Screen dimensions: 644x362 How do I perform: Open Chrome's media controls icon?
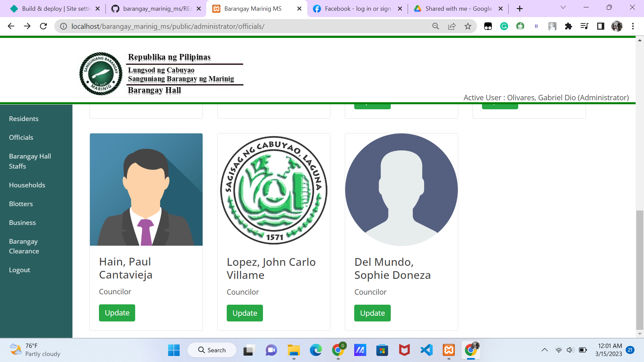[x=584, y=26]
